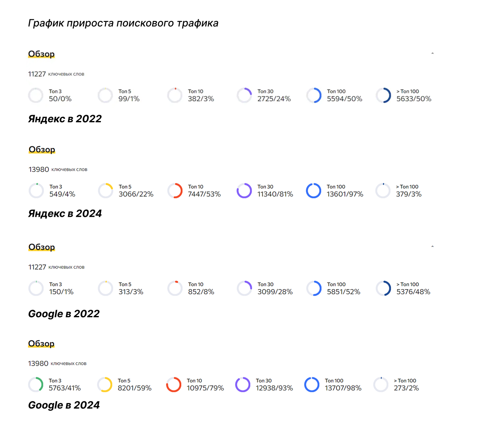This screenshot has width=504, height=437.
Task: Collapse the first Обзор section with top arrow
Action: 432,53
